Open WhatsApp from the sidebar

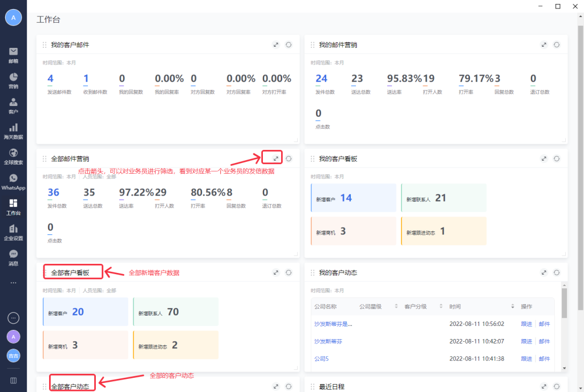(x=13, y=182)
